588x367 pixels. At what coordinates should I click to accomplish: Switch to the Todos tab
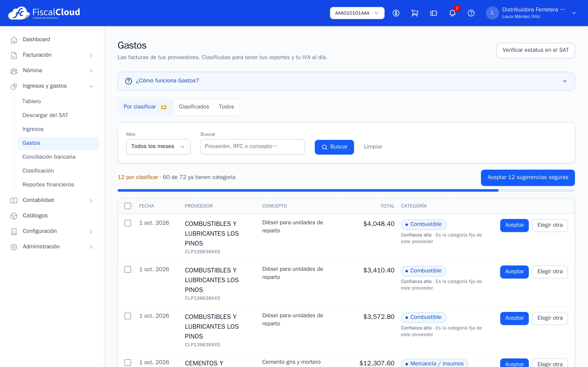pos(226,107)
